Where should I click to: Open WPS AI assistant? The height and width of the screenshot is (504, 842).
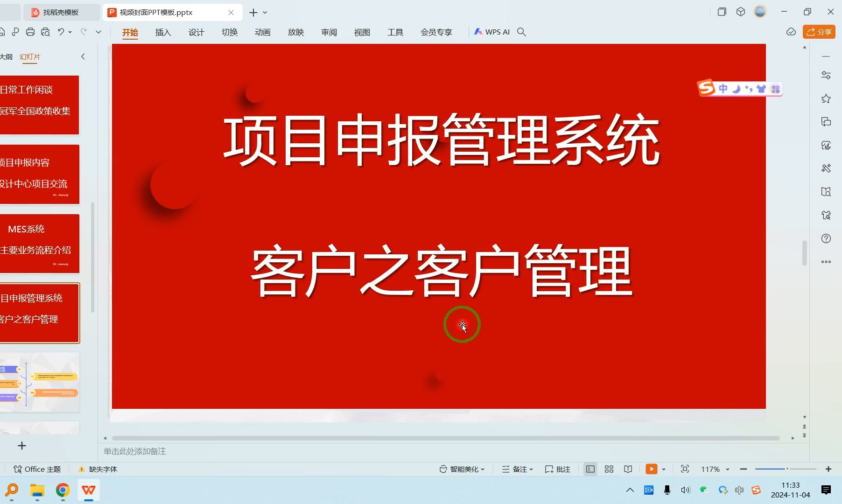[x=491, y=32]
